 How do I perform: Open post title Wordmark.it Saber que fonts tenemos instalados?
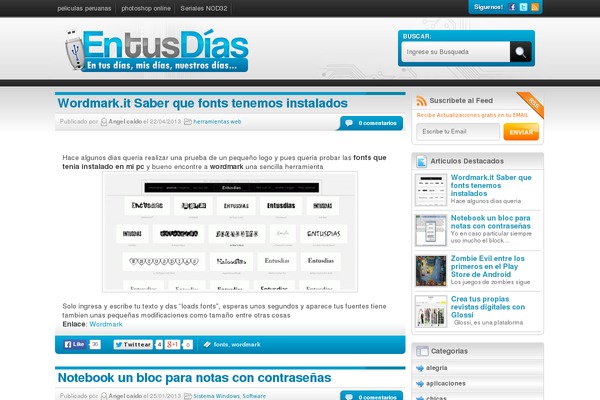[x=203, y=103]
